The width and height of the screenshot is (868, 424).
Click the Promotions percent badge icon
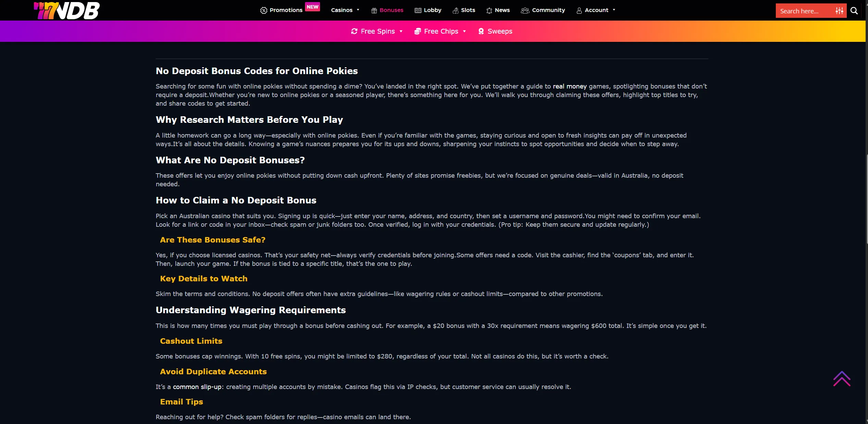pos(264,10)
